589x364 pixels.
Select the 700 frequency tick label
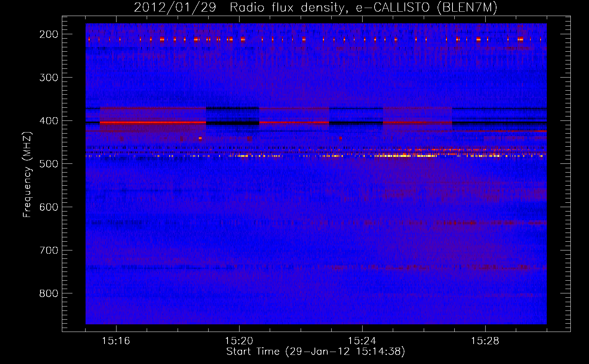[x=49, y=250]
